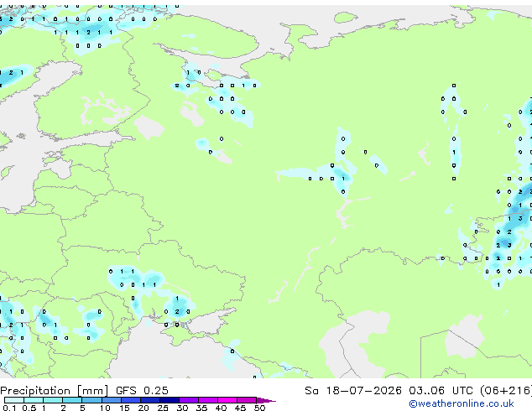
Task: Click the 40 mm magenta legend swatch
Action: tap(227, 400)
